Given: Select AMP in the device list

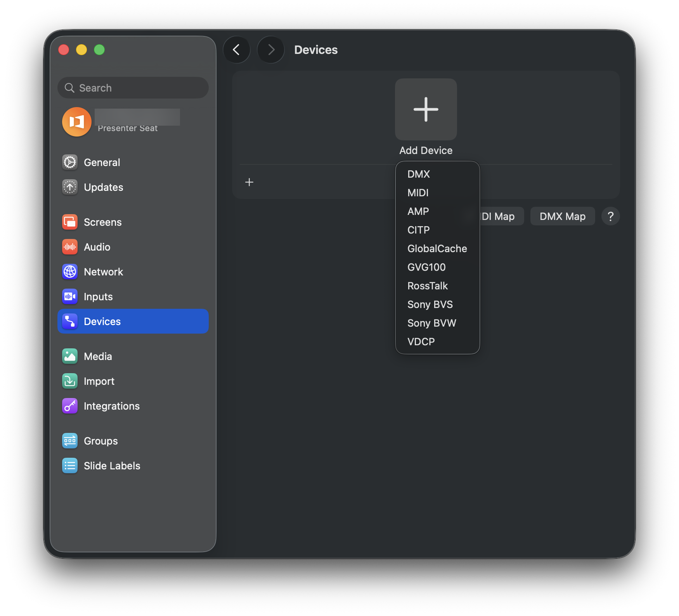Looking at the screenshot, I should 438,211.
